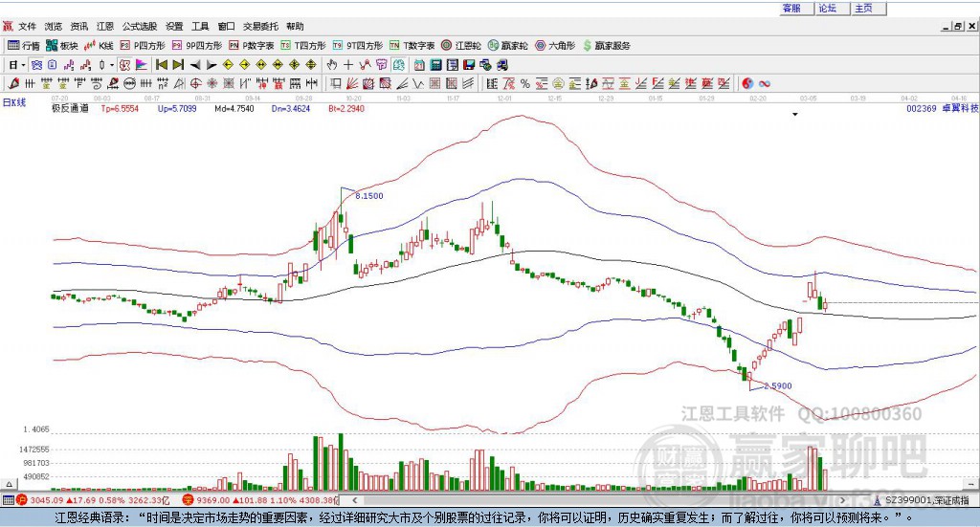Click the infinity symbol icon
980x527 pixels.
coord(765,83)
